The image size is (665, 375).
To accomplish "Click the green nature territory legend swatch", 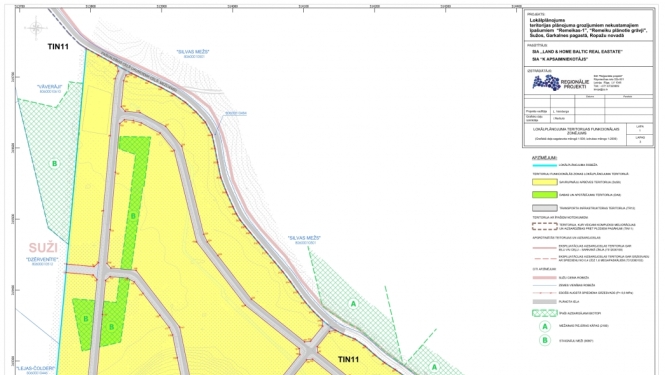I will [545, 195].
